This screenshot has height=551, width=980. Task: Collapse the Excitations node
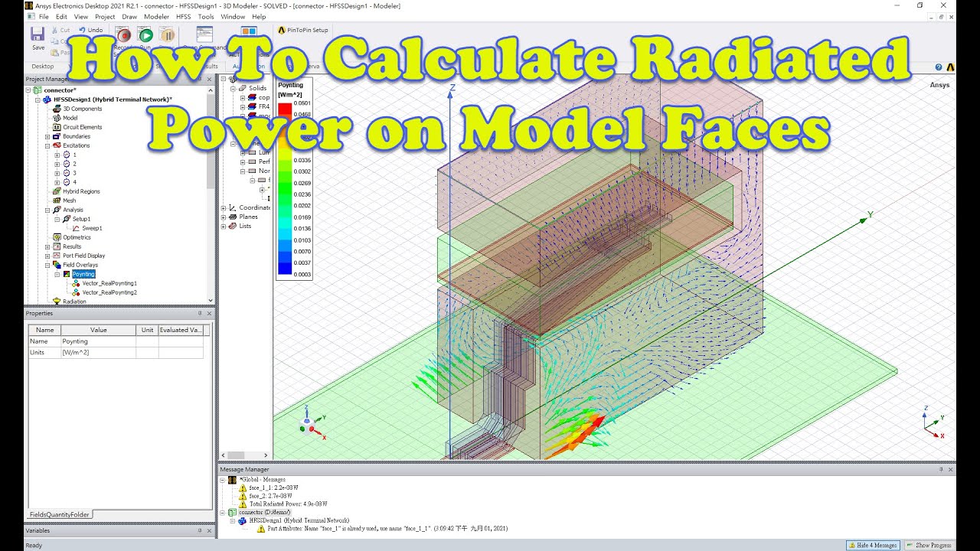coord(47,145)
